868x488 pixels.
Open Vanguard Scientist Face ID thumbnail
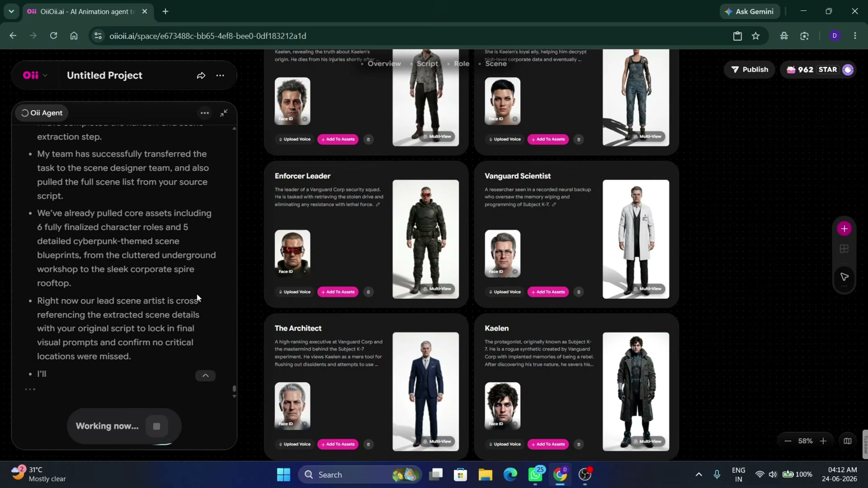coord(503,253)
